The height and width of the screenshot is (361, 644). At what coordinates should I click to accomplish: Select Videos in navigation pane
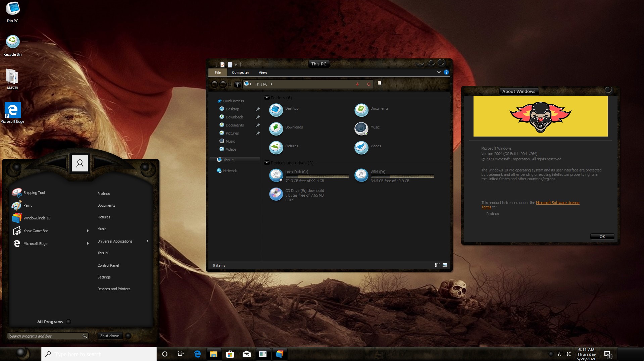(231, 149)
